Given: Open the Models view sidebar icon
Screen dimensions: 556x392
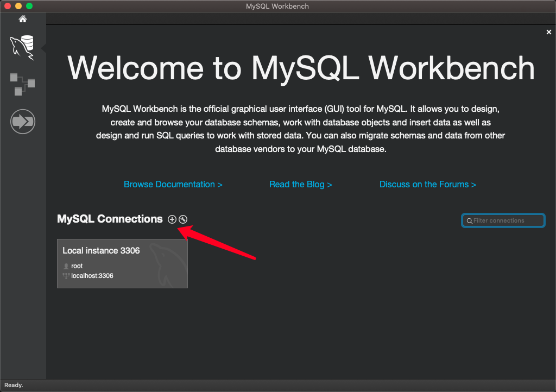Looking at the screenshot, I should tap(22, 84).
